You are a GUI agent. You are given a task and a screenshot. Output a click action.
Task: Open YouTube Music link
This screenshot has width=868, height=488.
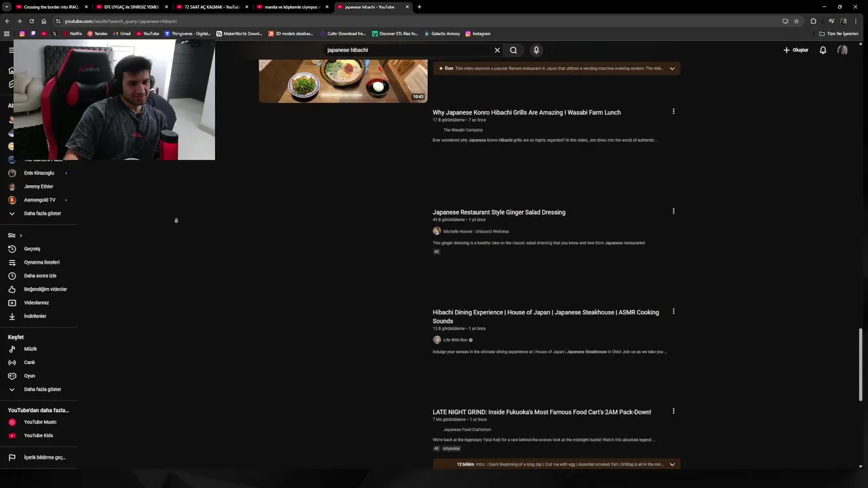pyautogui.click(x=39, y=422)
